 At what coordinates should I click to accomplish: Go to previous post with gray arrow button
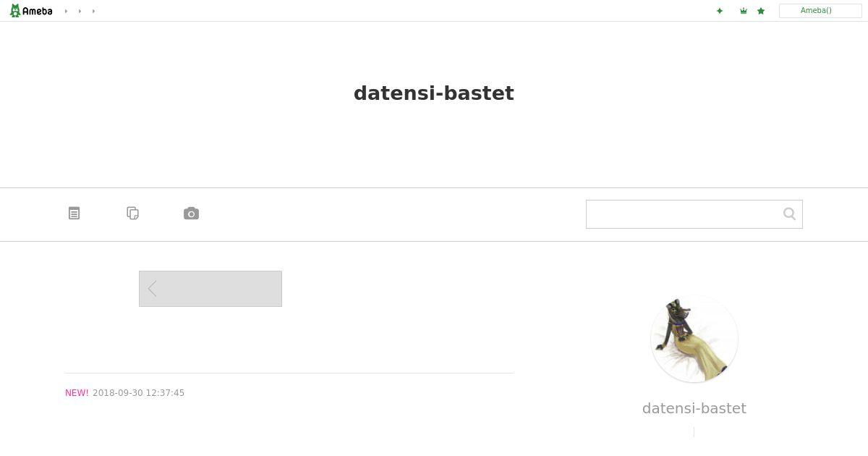coord(210,289)
